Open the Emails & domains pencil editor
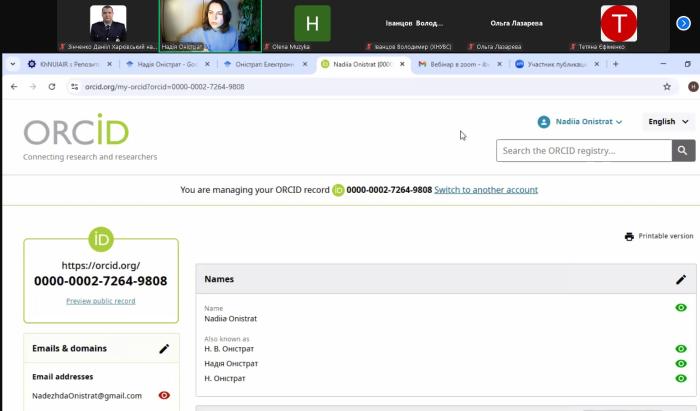Screen dimensions: 700x411 164,349
